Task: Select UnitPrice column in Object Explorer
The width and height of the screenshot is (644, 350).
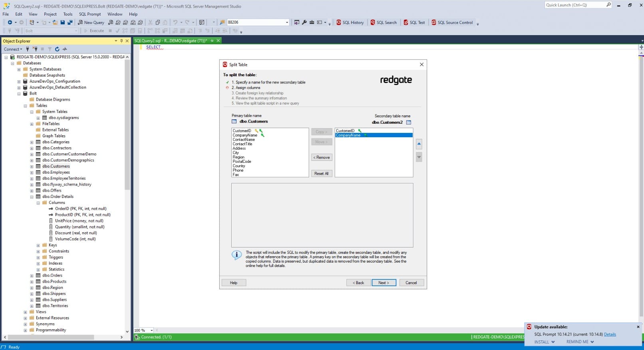Action: [x=79, y=221]
